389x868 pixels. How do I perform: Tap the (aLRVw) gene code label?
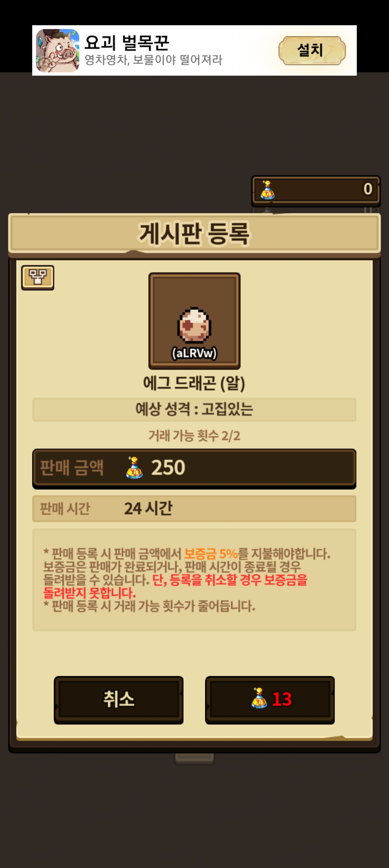click(194, 353)
